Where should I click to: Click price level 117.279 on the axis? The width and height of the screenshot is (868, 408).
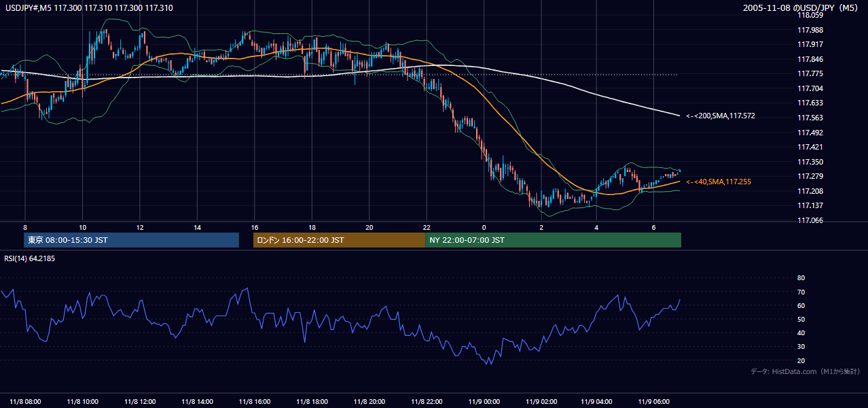[x=810, y=176]
